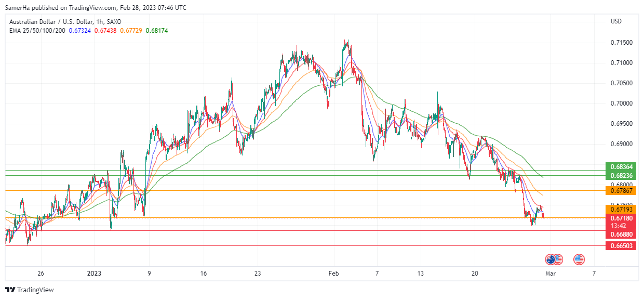The width and height of the screenshot is (644, 299).
Task: Click the Feb label on the time axis
Action: (x=334, y=273)
